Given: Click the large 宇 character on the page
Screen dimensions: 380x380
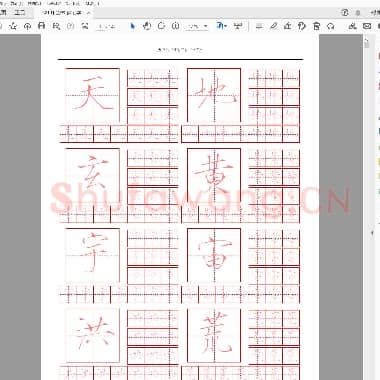Looking at the screenshot, I should [x=93, y=253].
